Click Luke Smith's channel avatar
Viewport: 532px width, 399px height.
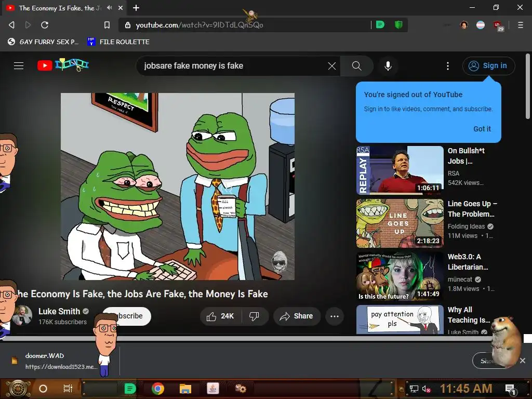[22, 315]
